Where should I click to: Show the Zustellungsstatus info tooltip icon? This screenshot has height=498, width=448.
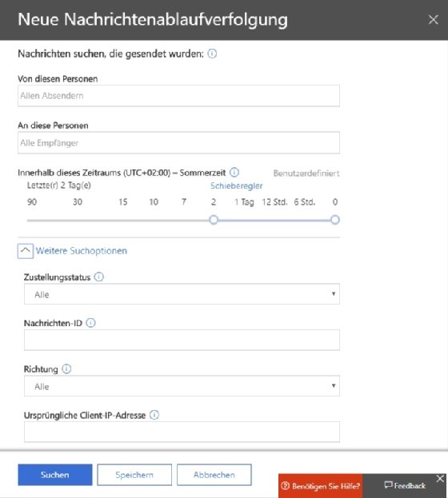click(99, 277)
